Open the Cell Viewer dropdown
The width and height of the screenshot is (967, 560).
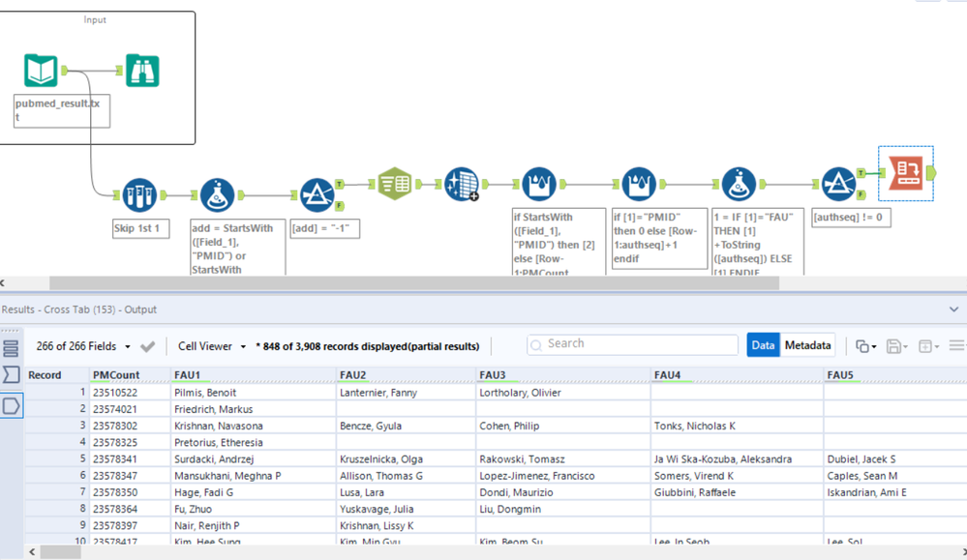tap(212, 346)
